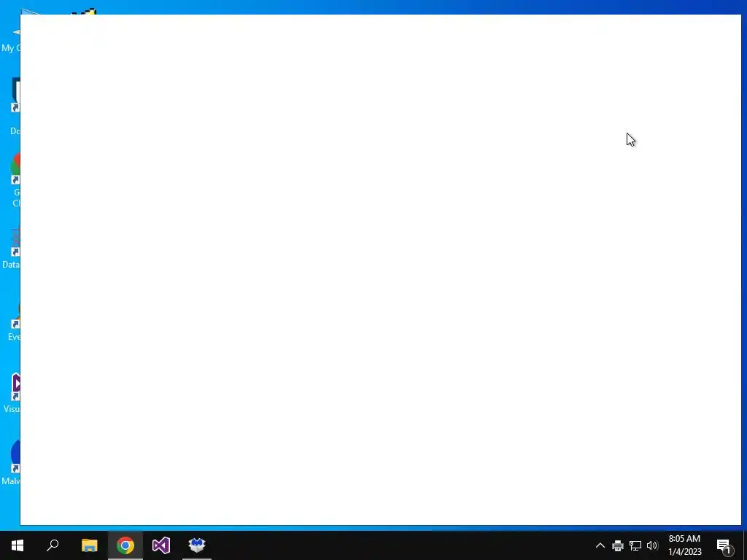
Task: Open the notification action center
Action: pyautogui.click(x=724, y=545)
